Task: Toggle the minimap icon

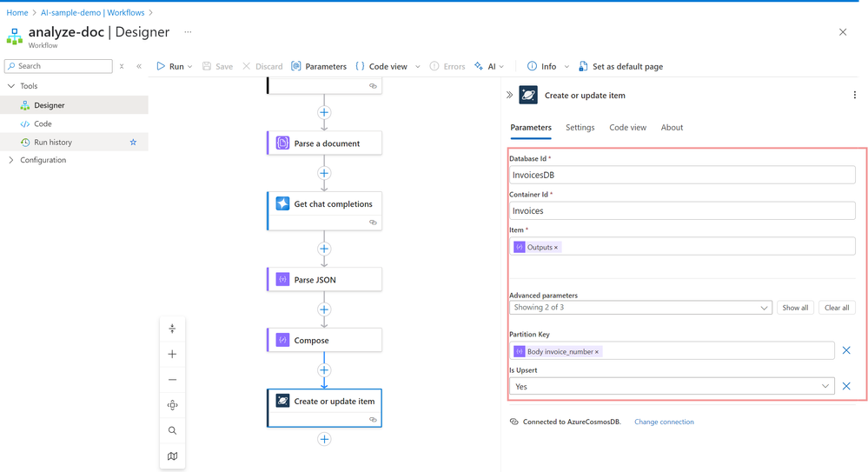Action: [172, 455]
